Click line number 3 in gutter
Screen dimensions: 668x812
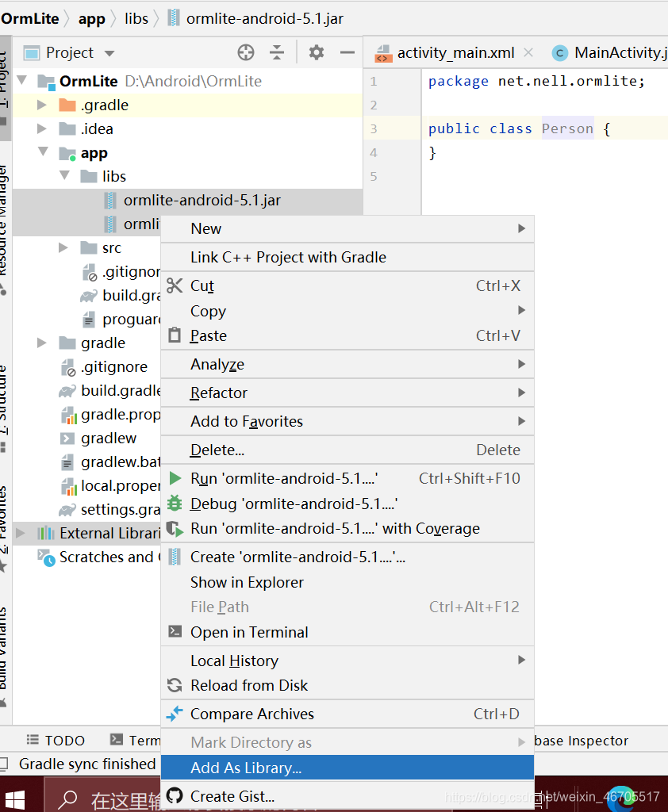tap(374, 128)
